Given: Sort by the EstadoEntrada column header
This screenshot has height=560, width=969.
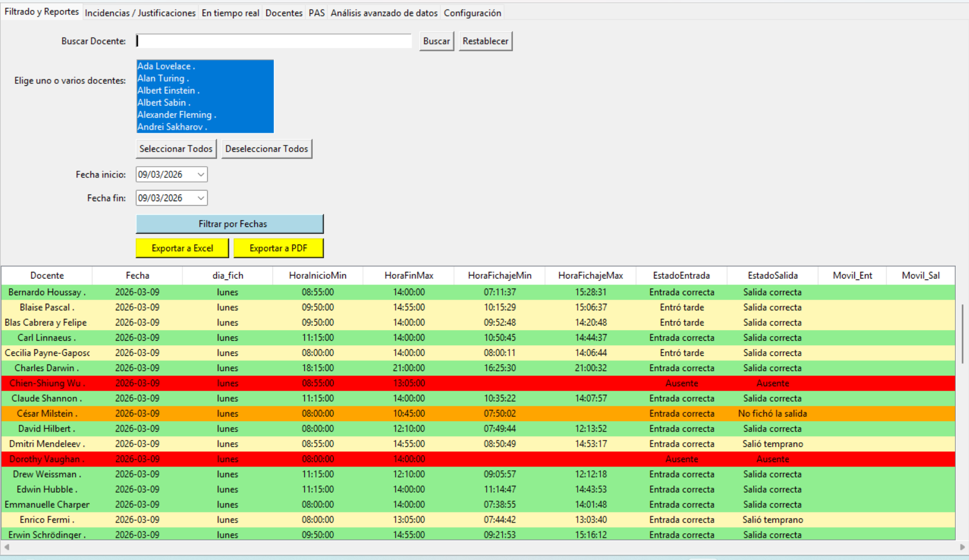Looking at the screenshot, I should (681, 275).
